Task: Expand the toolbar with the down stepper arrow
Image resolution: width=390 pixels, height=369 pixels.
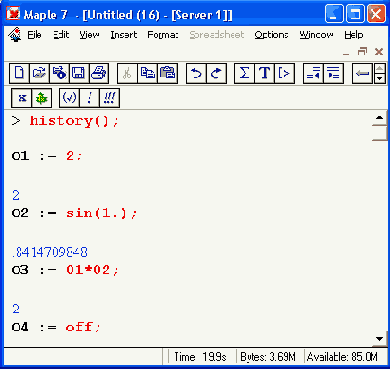Action: pos(380,78)
